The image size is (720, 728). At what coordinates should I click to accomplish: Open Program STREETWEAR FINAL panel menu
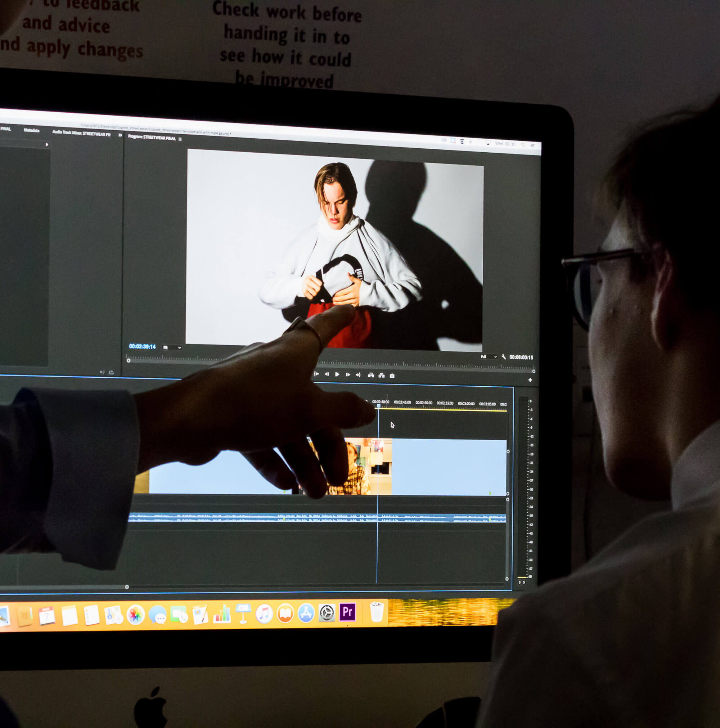180,139
